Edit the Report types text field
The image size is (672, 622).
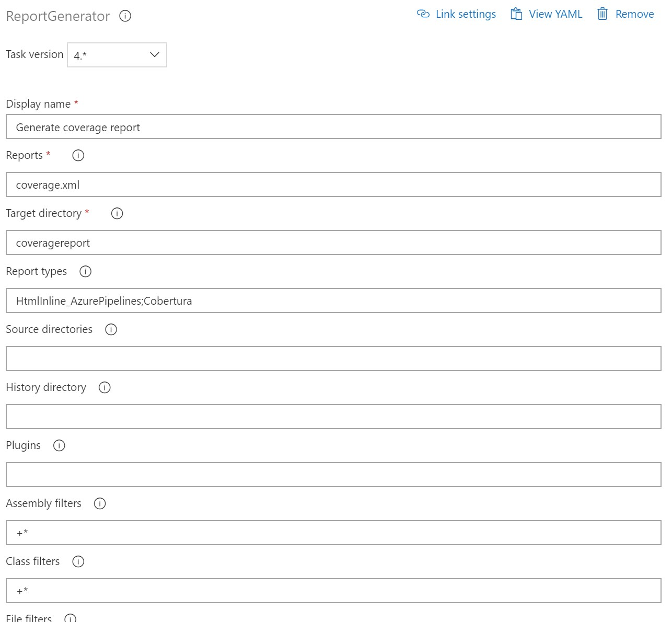click(333, 301)
